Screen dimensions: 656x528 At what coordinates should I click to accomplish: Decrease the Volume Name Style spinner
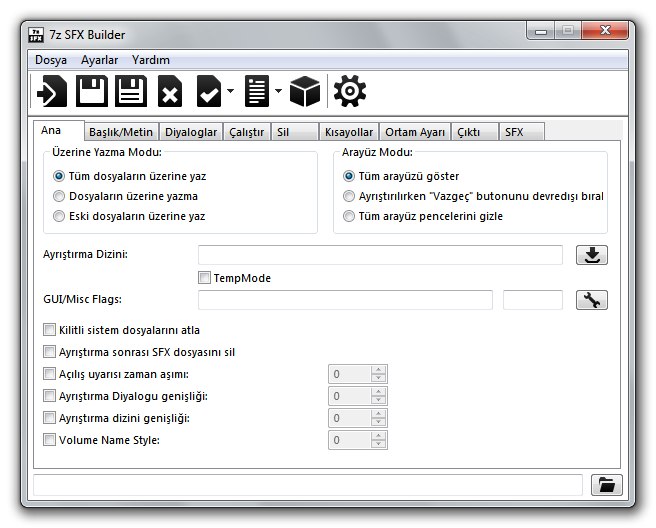(378, 444)
